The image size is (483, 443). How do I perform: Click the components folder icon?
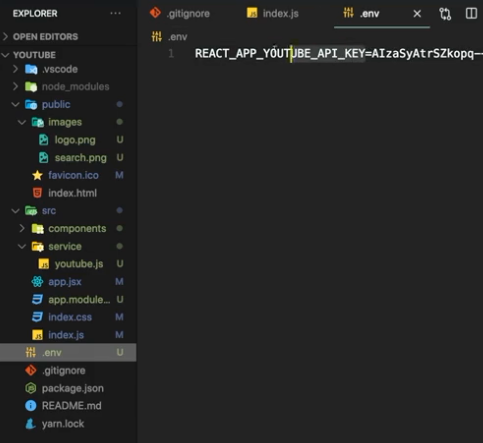38,229
